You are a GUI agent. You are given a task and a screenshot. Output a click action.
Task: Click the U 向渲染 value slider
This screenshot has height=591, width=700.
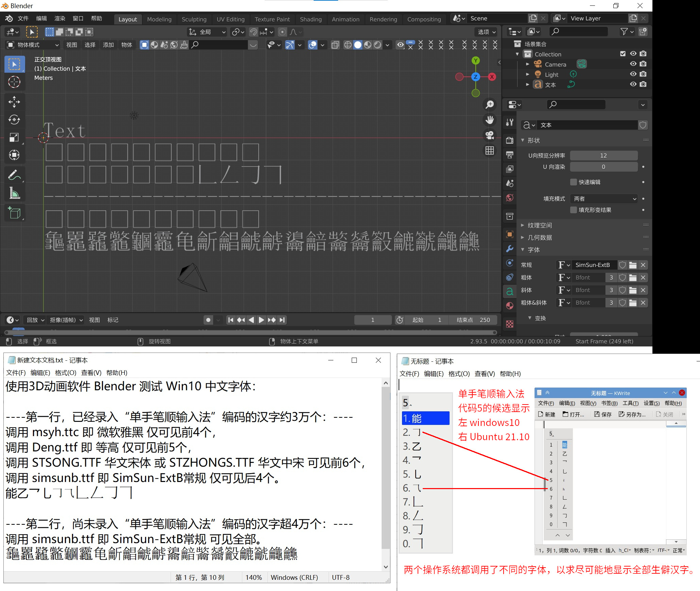[x=603, y=167]
